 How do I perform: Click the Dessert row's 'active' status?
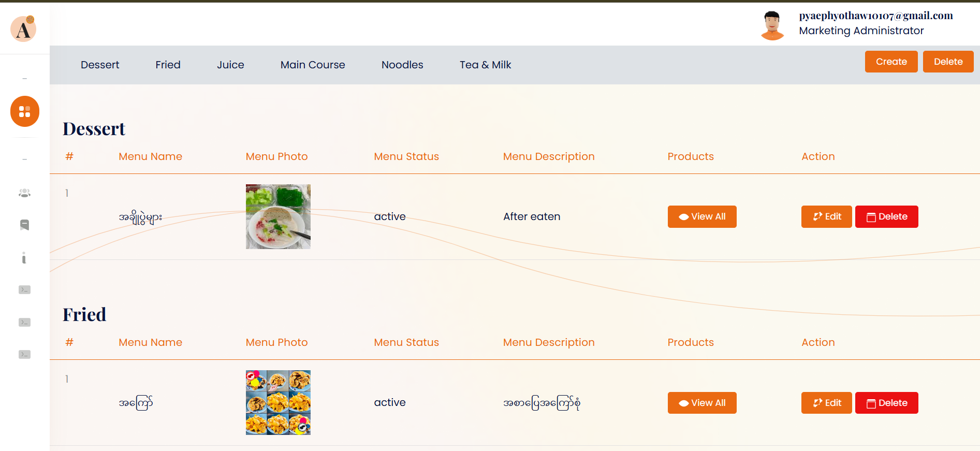click(390, 216)
